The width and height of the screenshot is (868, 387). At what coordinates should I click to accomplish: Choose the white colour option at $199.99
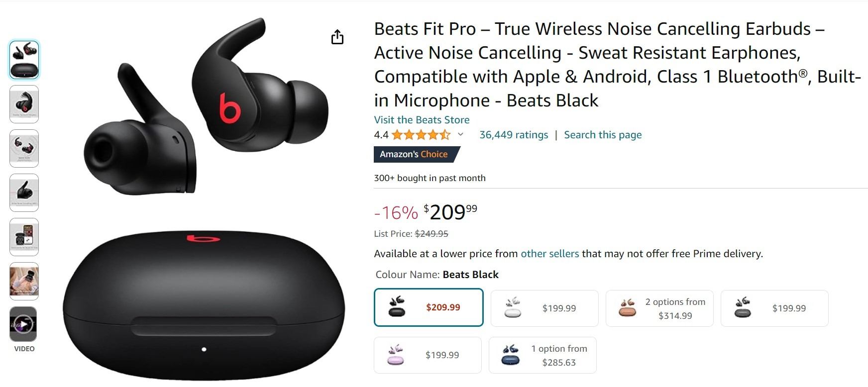click(544, 308)
